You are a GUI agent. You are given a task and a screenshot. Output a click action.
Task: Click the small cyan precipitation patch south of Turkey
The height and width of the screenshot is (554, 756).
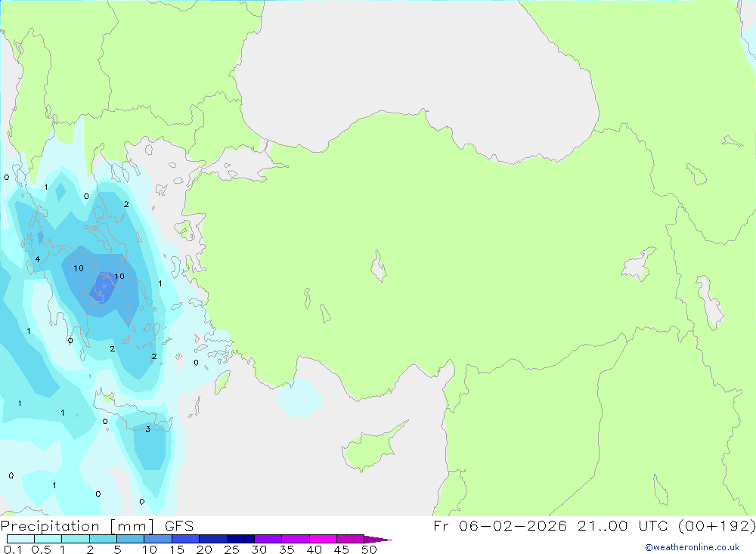300,399
